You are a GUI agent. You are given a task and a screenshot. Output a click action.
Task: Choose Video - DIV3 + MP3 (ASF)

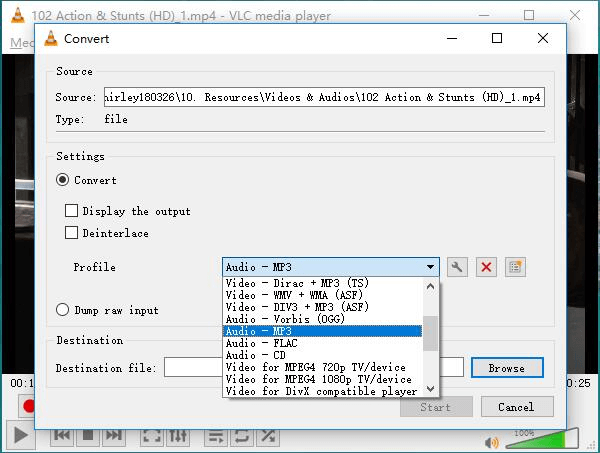coord(323,307)
